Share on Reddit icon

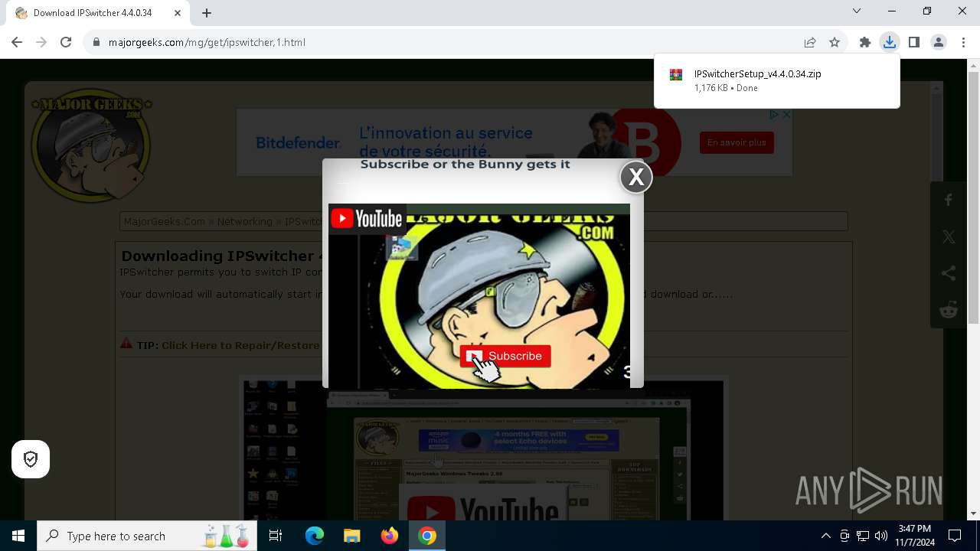[949, 309]
